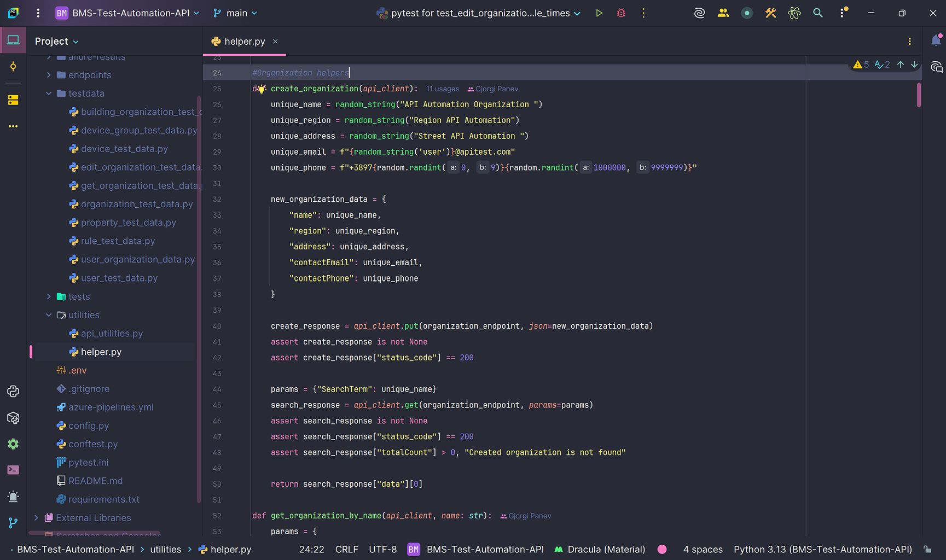Image resolution: width=946 pixels, height=560 pixels.
Task: Open the main branch dropdown
Action: tap(235, 13)
